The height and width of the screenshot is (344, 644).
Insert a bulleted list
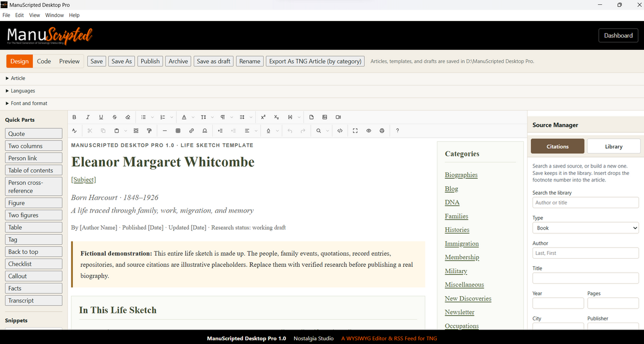coord(143,117)
